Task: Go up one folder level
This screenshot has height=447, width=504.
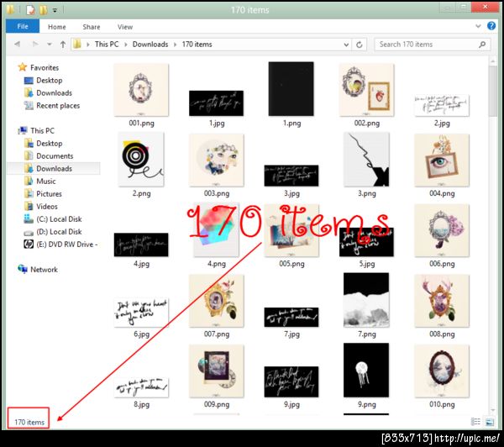Action: coord(63,45)
